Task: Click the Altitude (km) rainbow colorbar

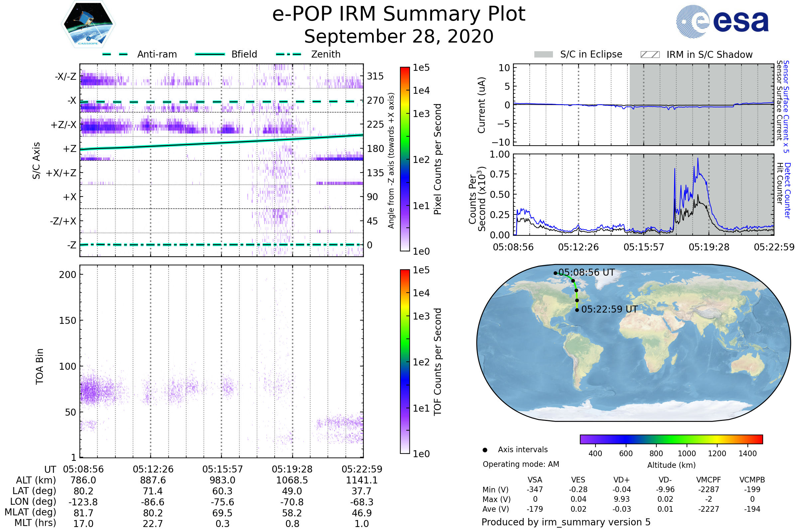Action: (x=671, y=439)
